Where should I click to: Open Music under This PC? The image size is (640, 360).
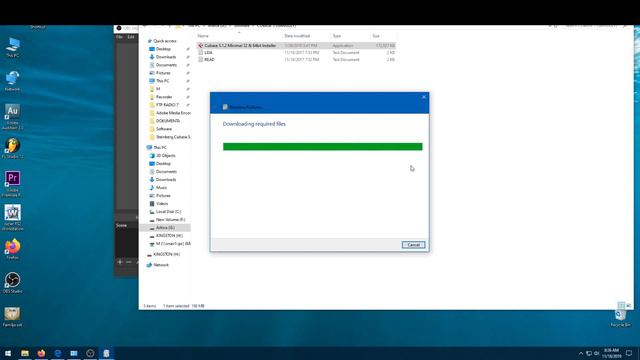(x=161, y=187)
